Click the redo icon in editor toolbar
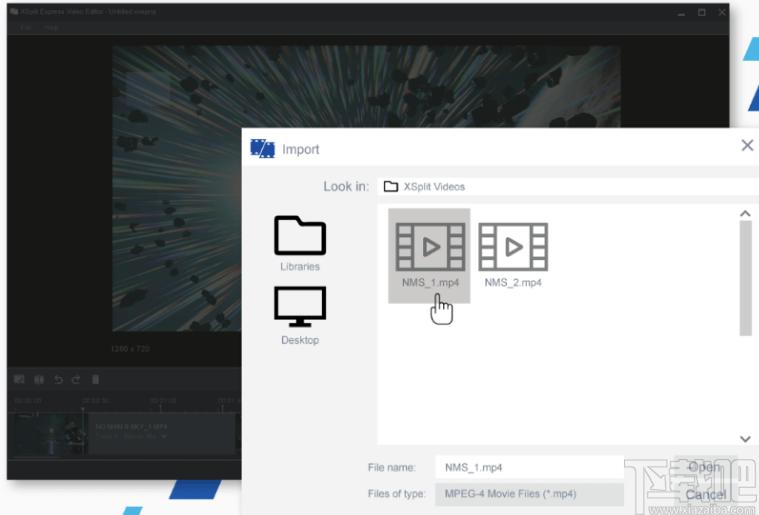The width and height of the screenshot is (759, 515). point(76,379)
